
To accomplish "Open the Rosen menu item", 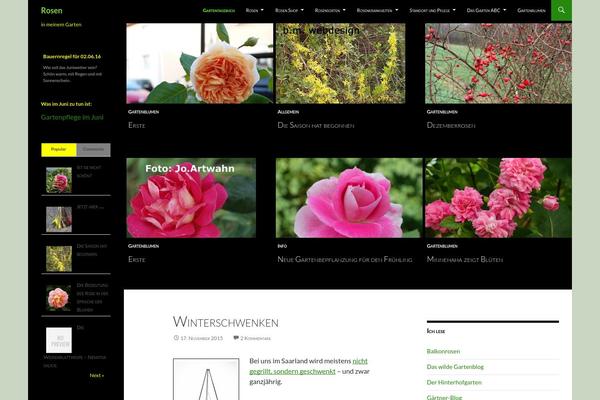I will pyautogui.click(x=252, y=10).
